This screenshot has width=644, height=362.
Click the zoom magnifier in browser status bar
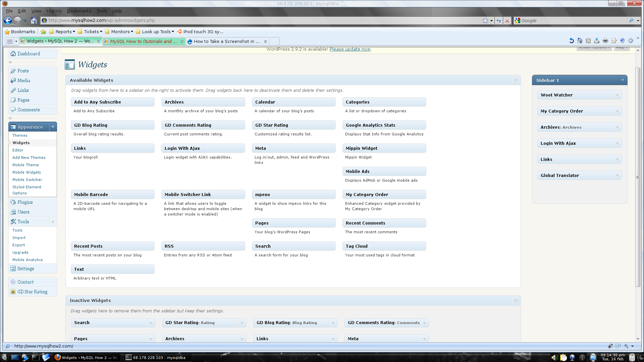pos(626,346)
